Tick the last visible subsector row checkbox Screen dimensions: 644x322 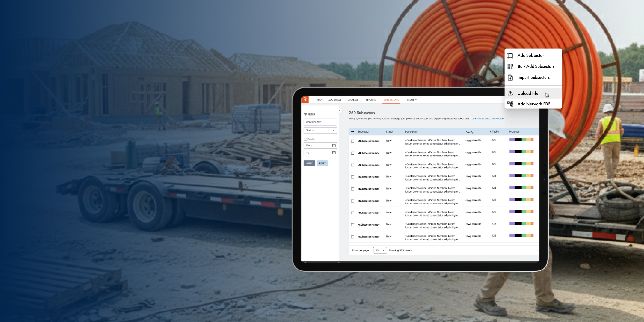353,237
